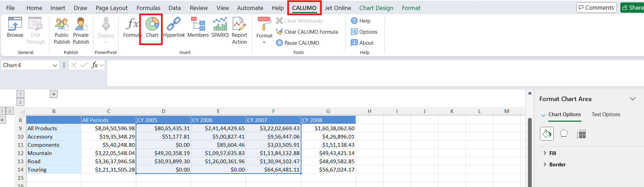Viewport: 644px width, 187px height.
Task: Expand the outline plus button above column B
Action: click(54, 94)
